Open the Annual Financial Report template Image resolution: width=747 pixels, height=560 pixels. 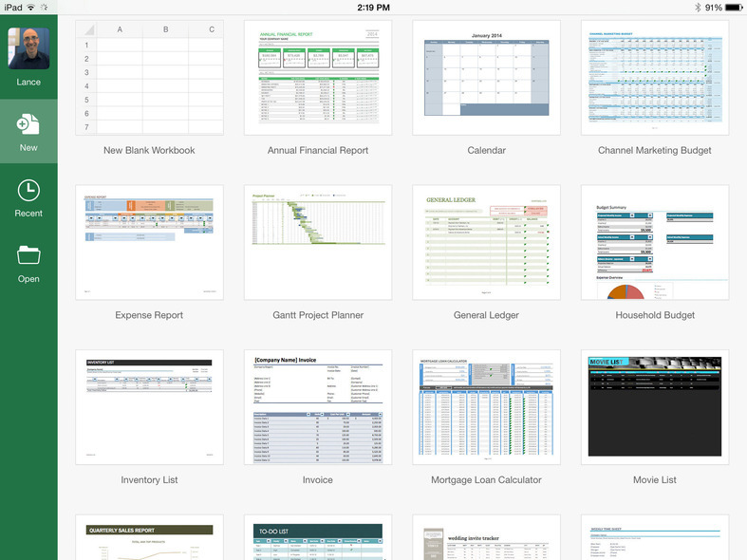click(318, 78)
